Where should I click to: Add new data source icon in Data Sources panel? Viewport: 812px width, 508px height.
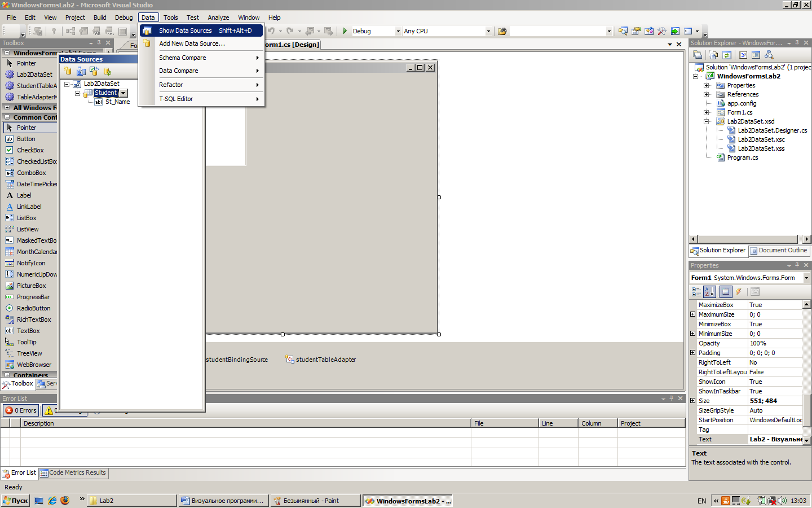[x=68, y=71]
